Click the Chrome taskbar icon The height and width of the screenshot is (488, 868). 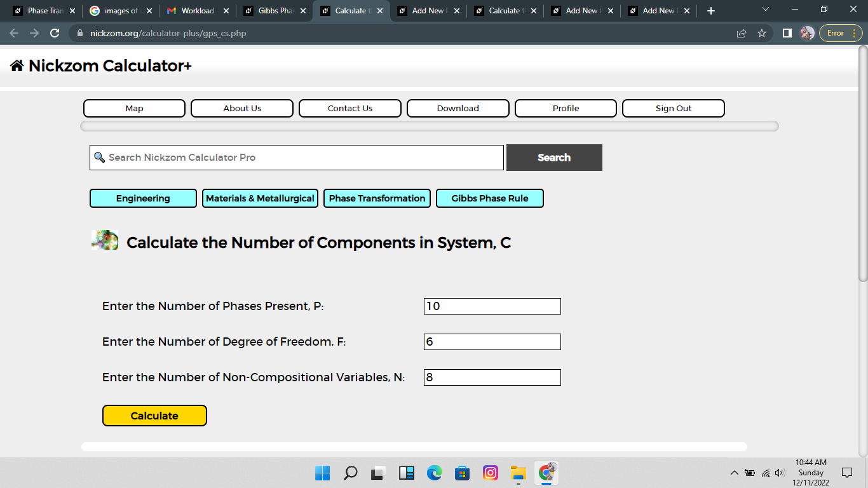[546, 473]
